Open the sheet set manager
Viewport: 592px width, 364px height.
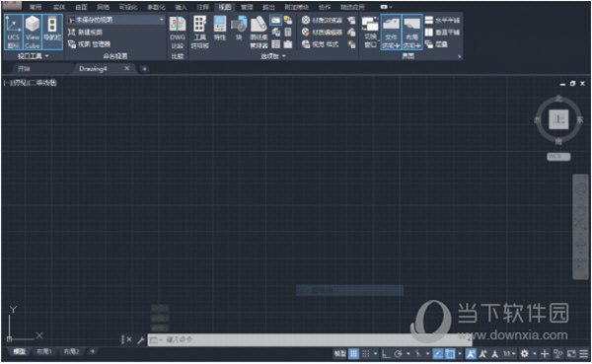(259, 33)
